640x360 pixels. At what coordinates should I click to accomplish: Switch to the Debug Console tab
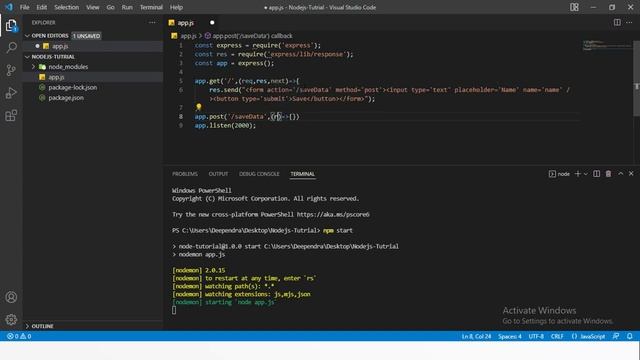pos(259,174)
